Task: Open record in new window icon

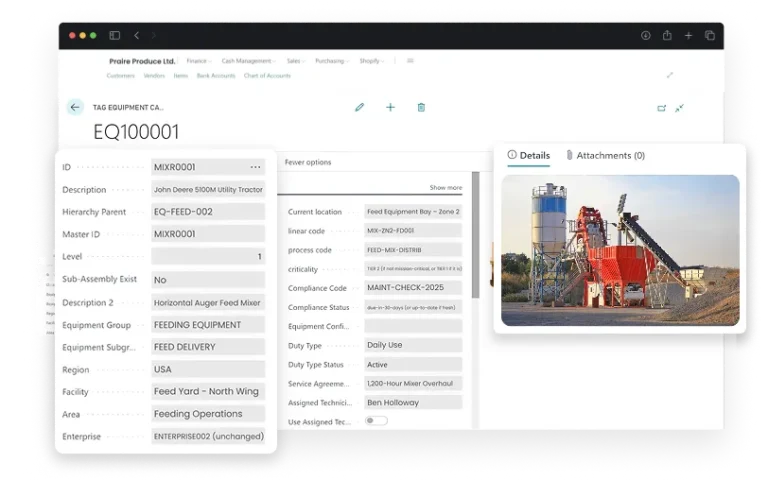Action: coord(661,108)
